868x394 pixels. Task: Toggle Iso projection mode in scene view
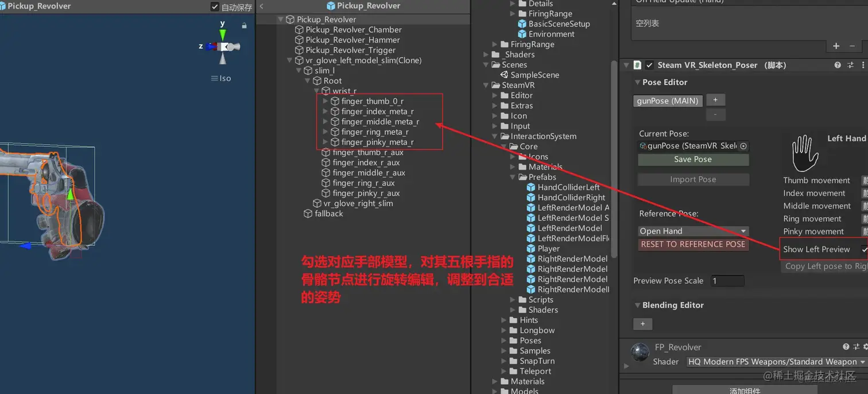tap(221, 78)
